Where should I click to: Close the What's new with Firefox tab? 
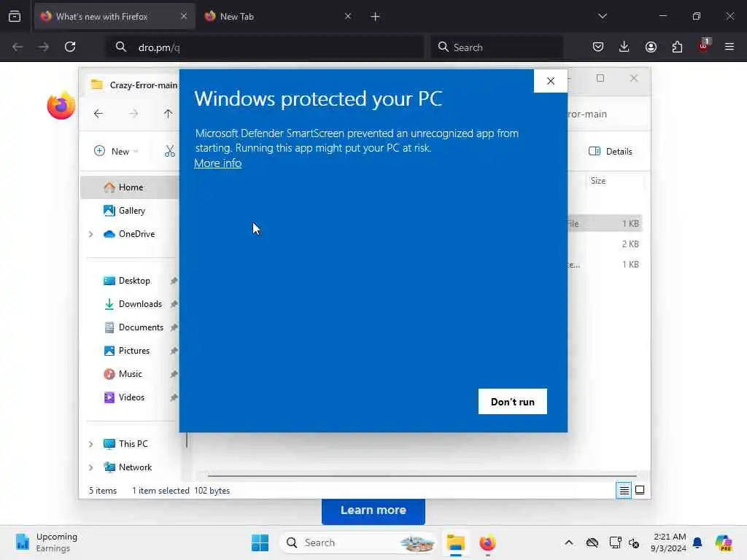[x=184, y=16]
